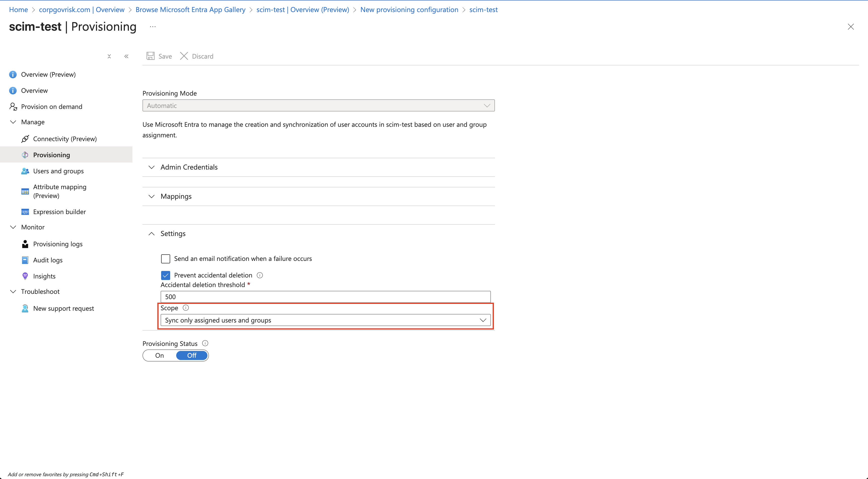Enable email notification on failure checkbox
Viewport: 868px width, 479px height.
coord(165,259)
